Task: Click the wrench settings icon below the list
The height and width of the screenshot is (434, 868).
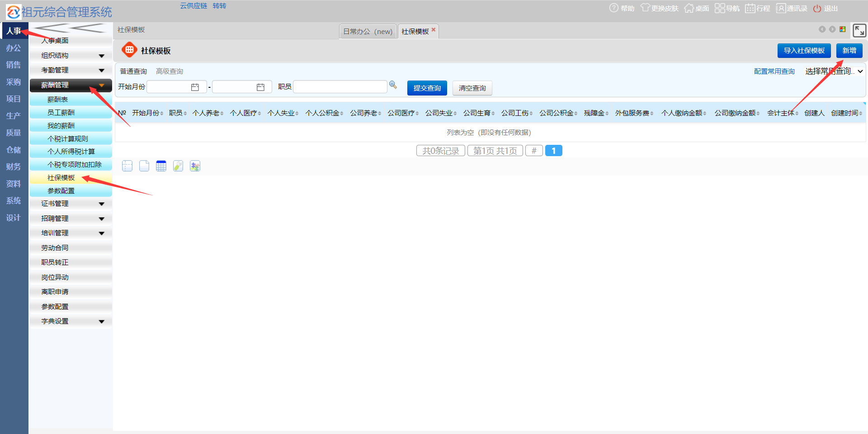Action: 178,166
